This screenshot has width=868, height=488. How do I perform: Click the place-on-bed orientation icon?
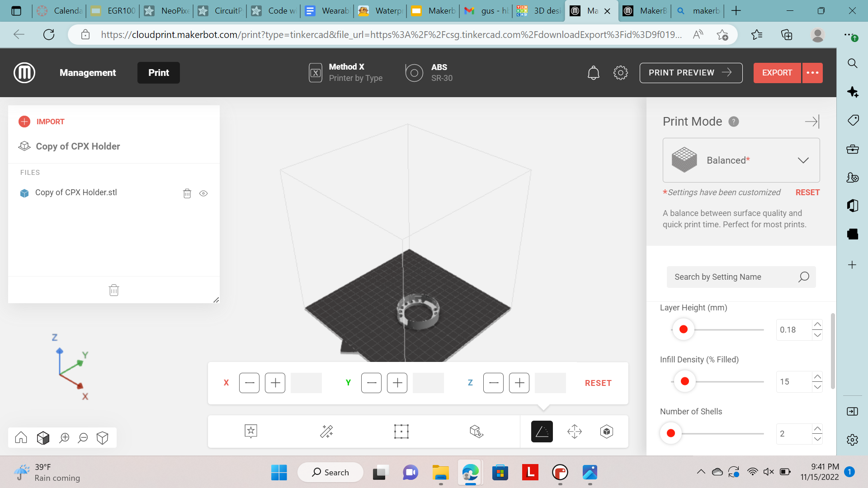pos(477,432)
